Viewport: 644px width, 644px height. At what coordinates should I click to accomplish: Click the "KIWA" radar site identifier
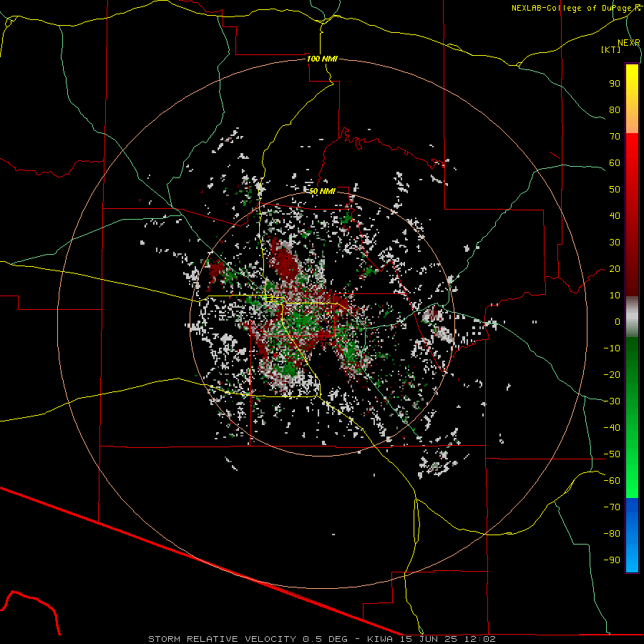[380, 639]
